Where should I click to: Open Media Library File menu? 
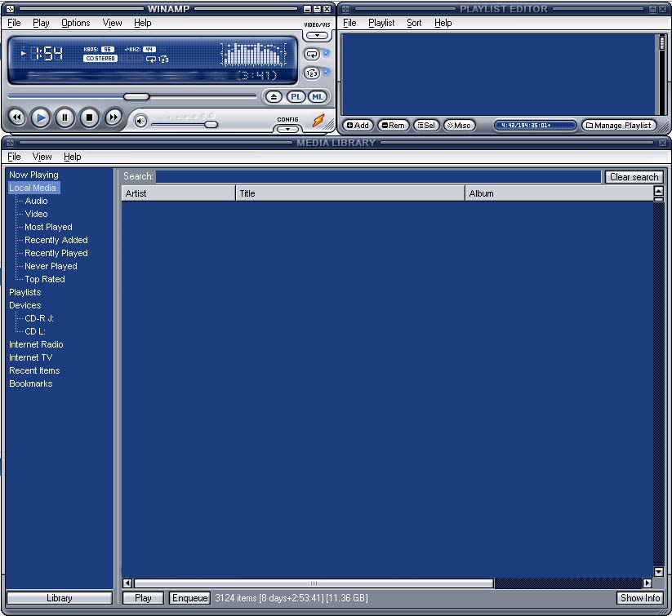14,157
